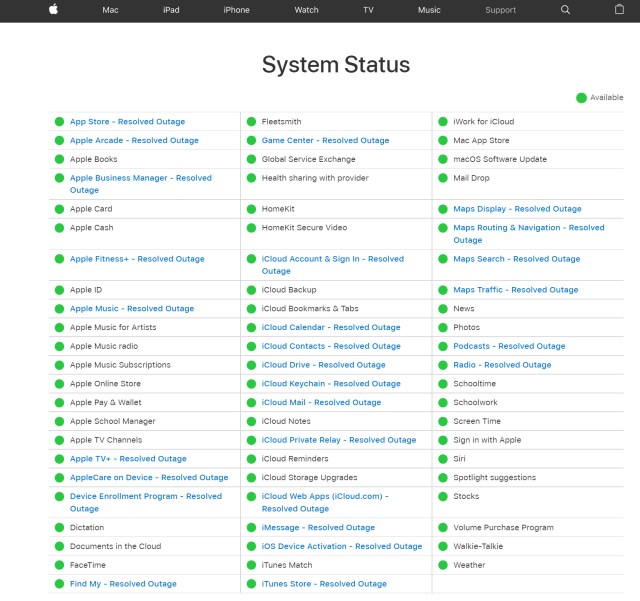
Task: Click green status dot beside iCloud Notes
Action: tap(251, 421)
